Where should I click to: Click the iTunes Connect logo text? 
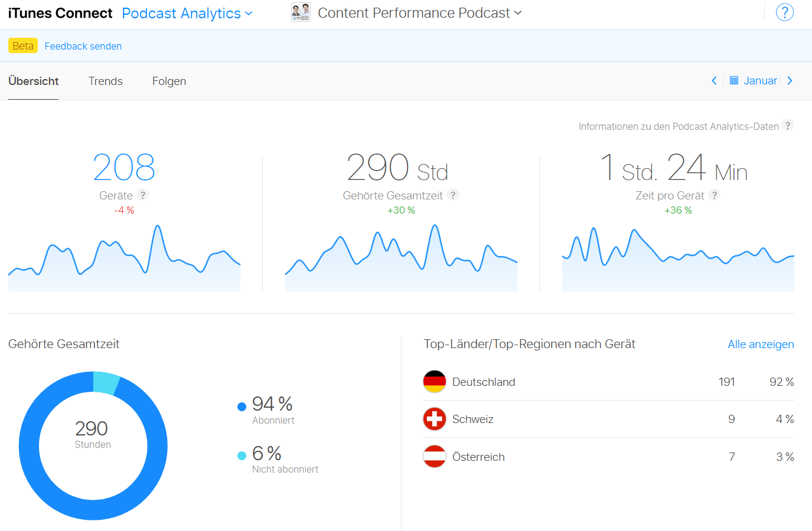point(60,13)
